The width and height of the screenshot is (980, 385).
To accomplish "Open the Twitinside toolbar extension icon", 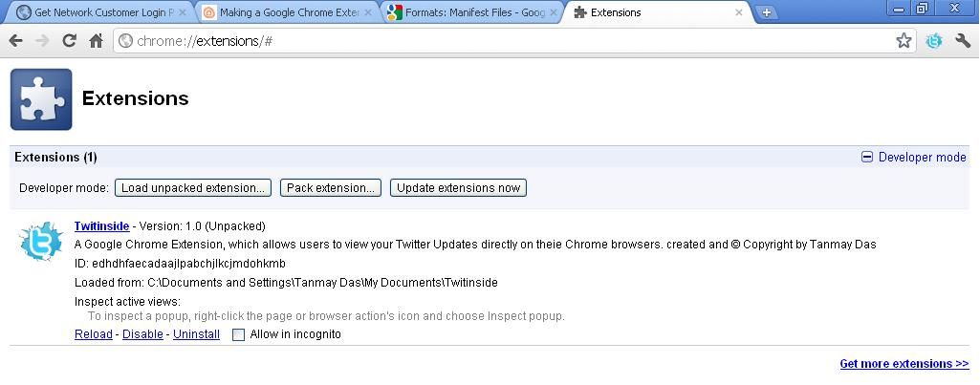I will pyautogui.click(x=934, y=41).
